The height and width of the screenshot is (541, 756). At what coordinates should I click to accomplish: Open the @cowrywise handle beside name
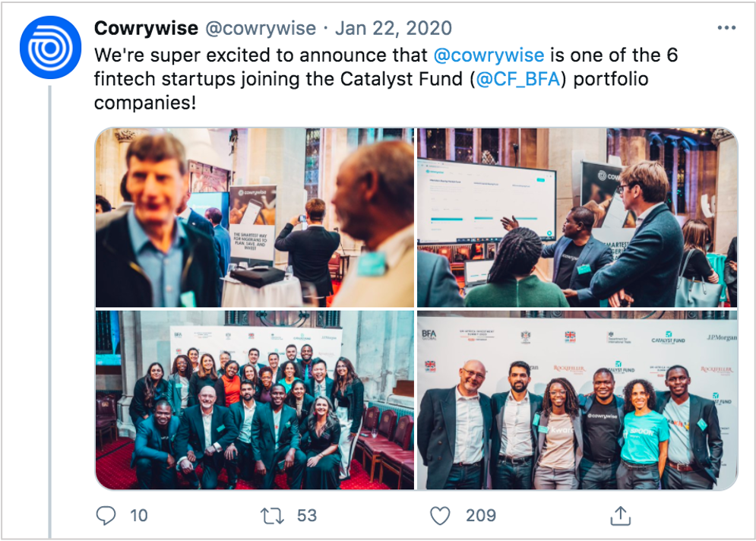tap(261, 28)
